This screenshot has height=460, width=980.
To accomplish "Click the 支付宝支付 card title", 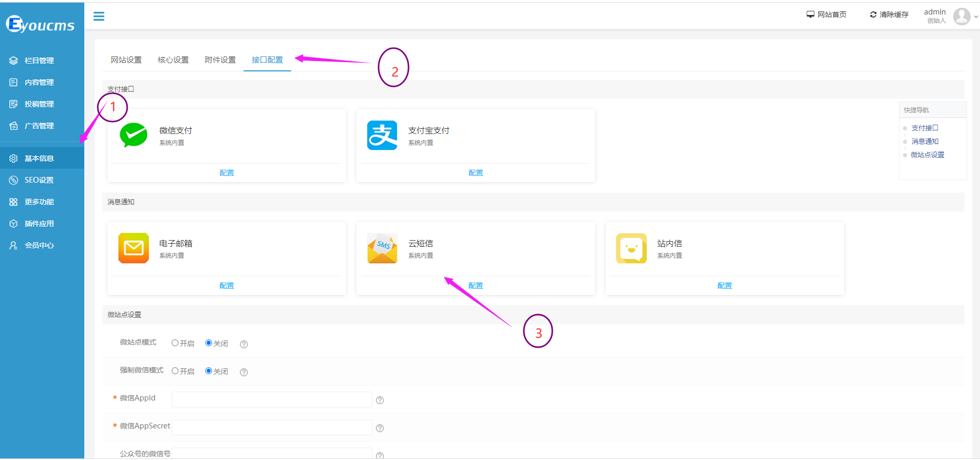I will [429, 130].
